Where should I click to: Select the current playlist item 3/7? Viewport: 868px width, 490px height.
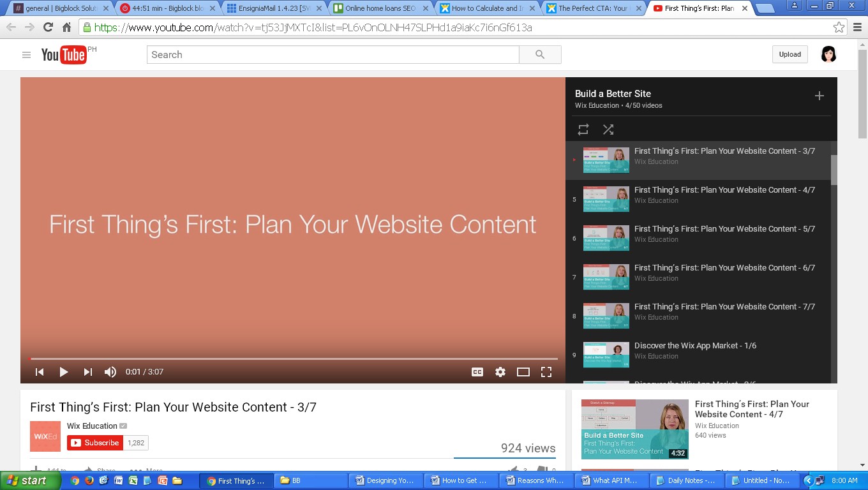coord(699,161)
